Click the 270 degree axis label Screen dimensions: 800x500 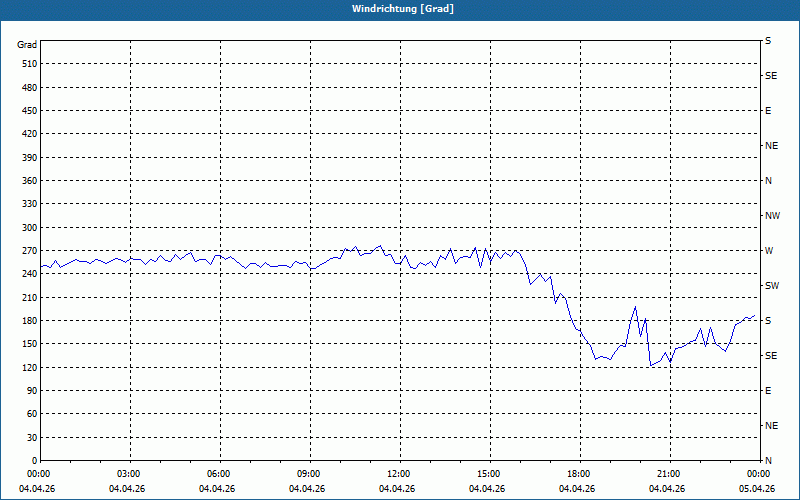point(30,251)
